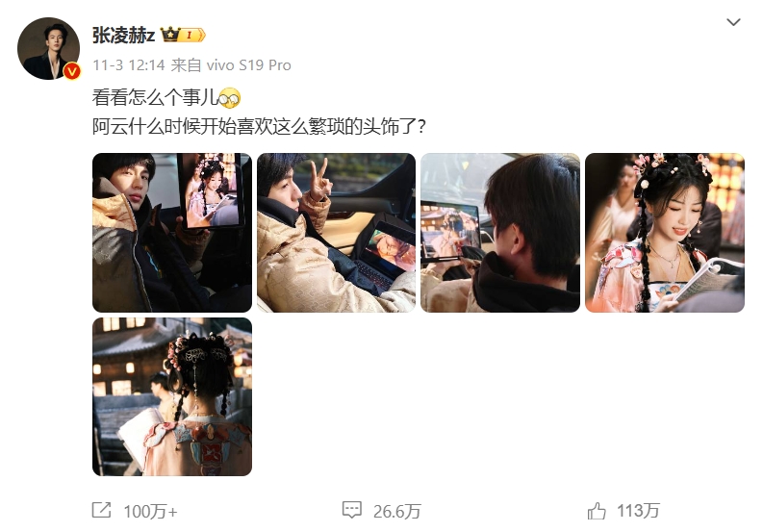
Task: Click the repost share icon
Action: tap(102, 510)
